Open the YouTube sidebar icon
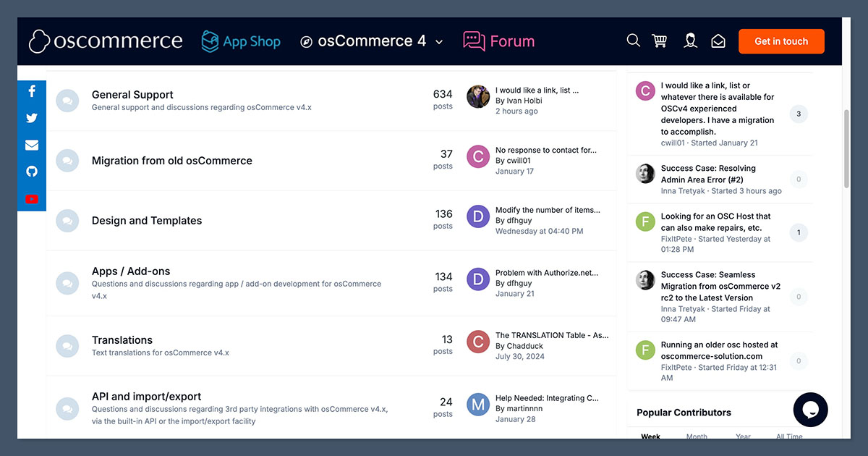Image resolution: width=868 pixels, height=456 pixels. (x=31, y=199)
